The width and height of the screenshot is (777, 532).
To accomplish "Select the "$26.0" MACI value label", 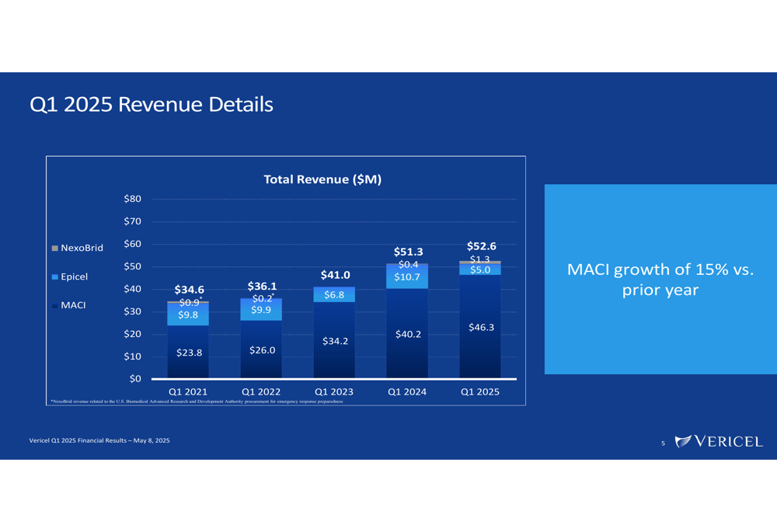I will point(262,350).
